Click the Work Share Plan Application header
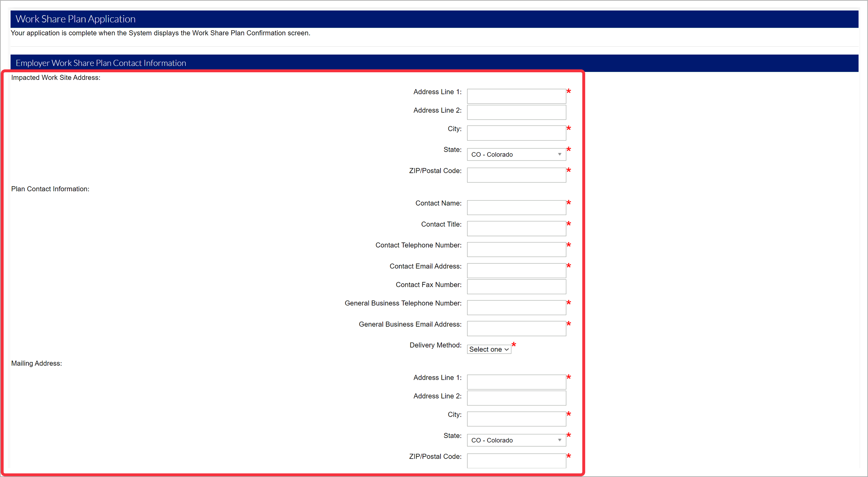 coord(76,19)
